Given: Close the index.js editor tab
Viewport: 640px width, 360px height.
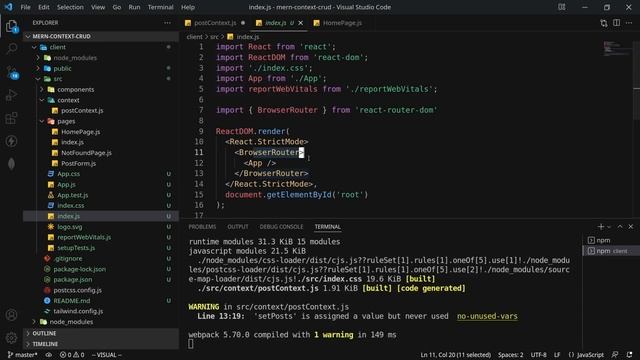Looking at the screenshot, I should click(300, 23).
